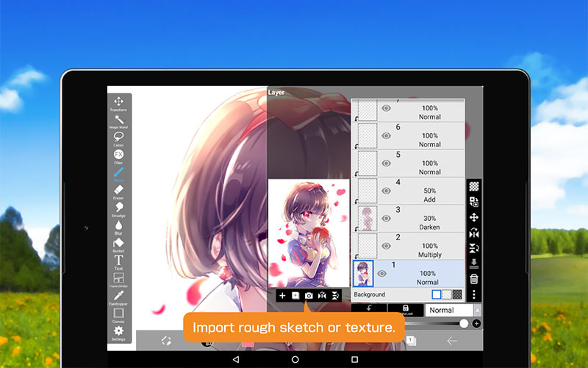Click flip vertical in the right layer toolbar
This screenshot has width=588, height=368.
click(x=474, y=248)
